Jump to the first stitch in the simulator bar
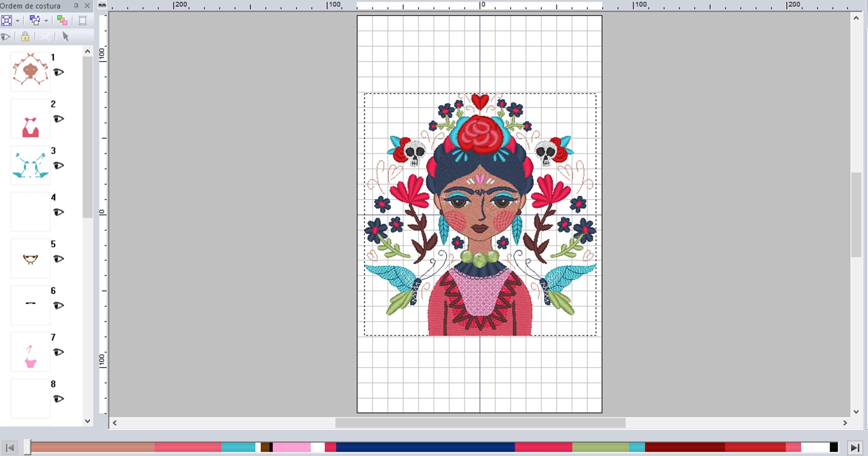Image resolution: width=868 pixels, height=456 pixels. pyautogui.click(x=10, y=447)
